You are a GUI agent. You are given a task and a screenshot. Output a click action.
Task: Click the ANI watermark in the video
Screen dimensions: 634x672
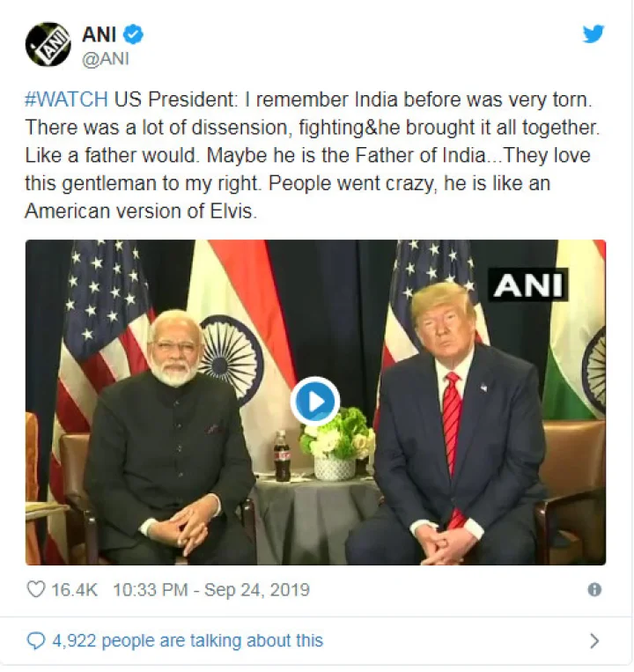coord(528,284)
